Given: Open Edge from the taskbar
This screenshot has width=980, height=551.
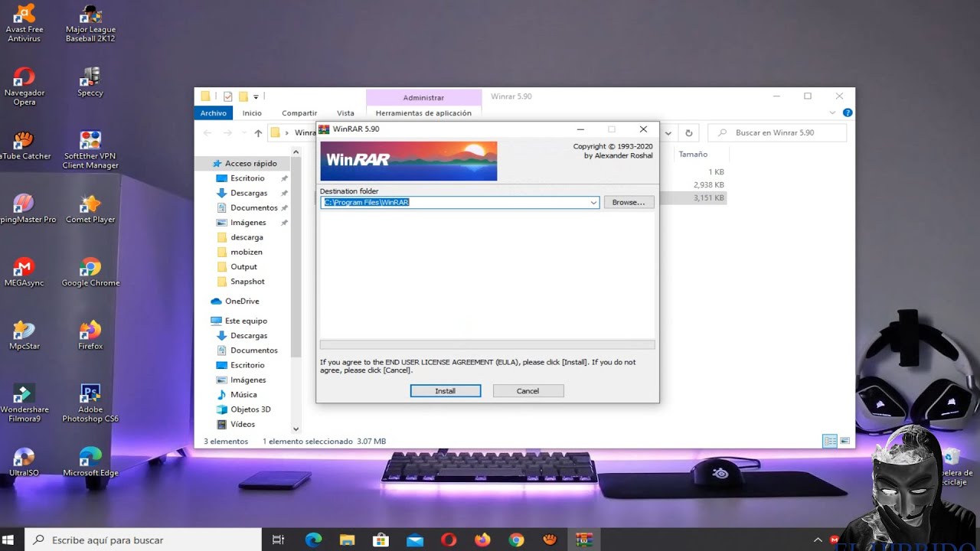Looking at the screenshot, I should coord(313,540).
